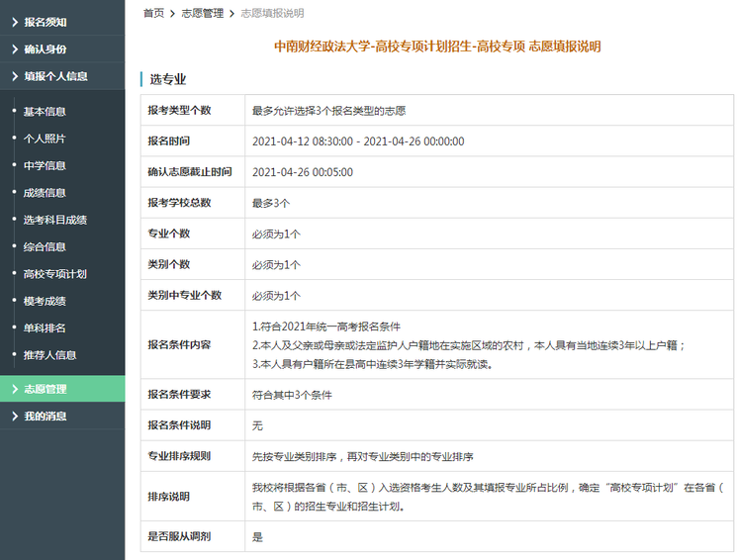The height and width of the screenshot is (560, 737).
Task: Open the 基本信息 sub-item
Action: (45, 112)
